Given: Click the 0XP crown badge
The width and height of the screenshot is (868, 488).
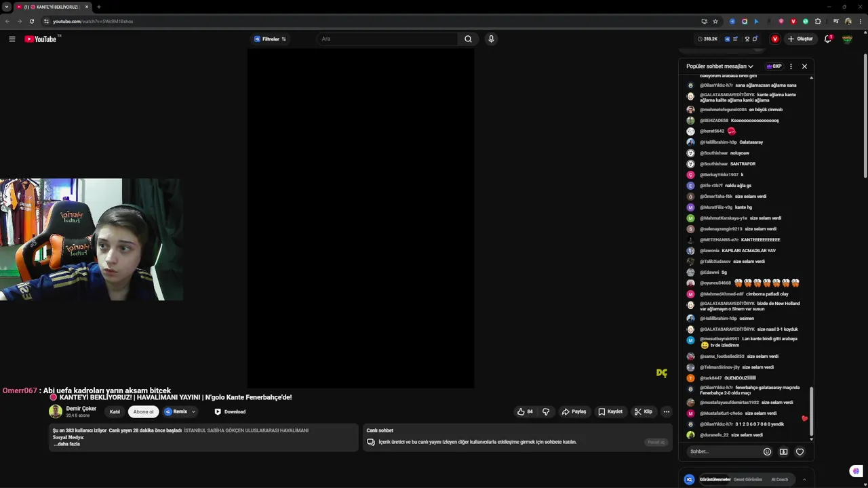Looking at the screenshot, I should tap(774, 66).
